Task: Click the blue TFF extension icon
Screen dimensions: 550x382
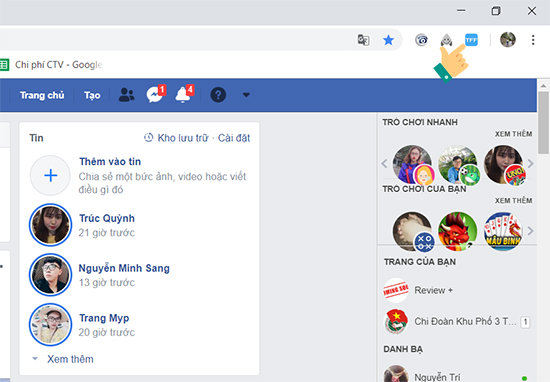Action: pos(471,40)
